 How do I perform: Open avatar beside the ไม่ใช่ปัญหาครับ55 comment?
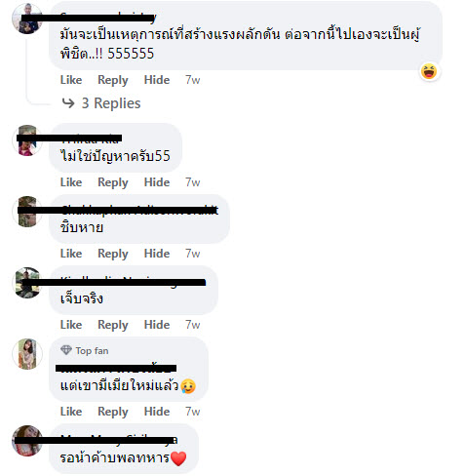click(x=27, y=140)
